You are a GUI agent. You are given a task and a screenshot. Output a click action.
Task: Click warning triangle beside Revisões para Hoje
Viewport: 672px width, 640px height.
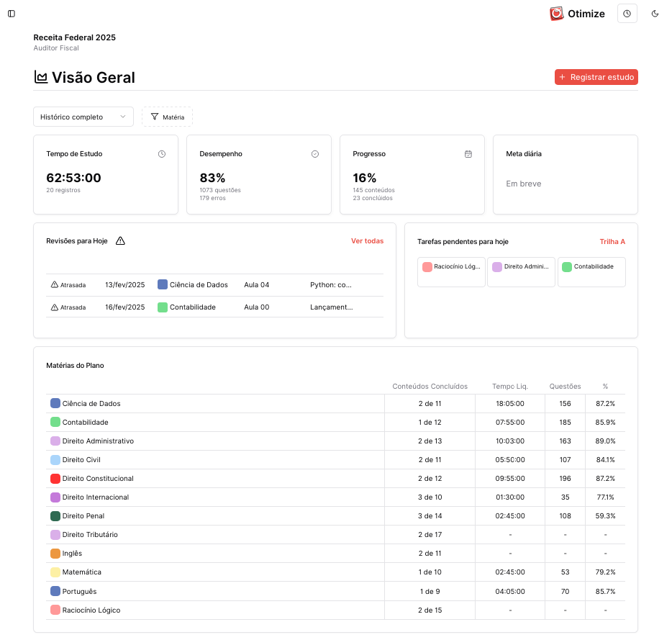[x=120, y=241]
